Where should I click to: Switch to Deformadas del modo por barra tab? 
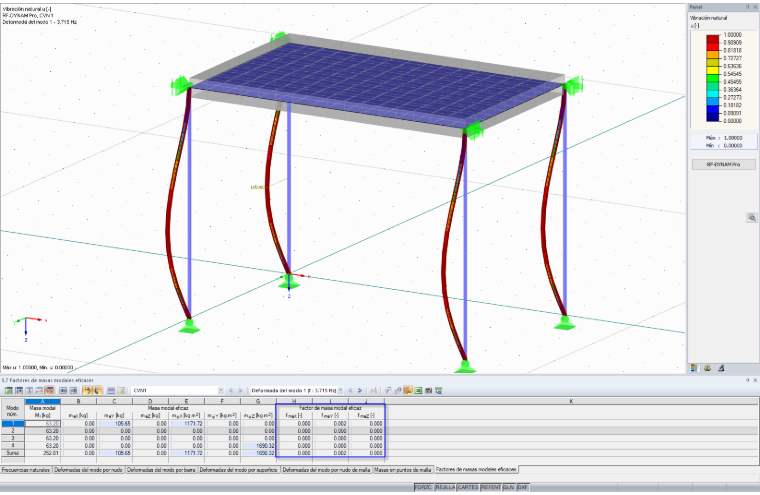[161, 470]
